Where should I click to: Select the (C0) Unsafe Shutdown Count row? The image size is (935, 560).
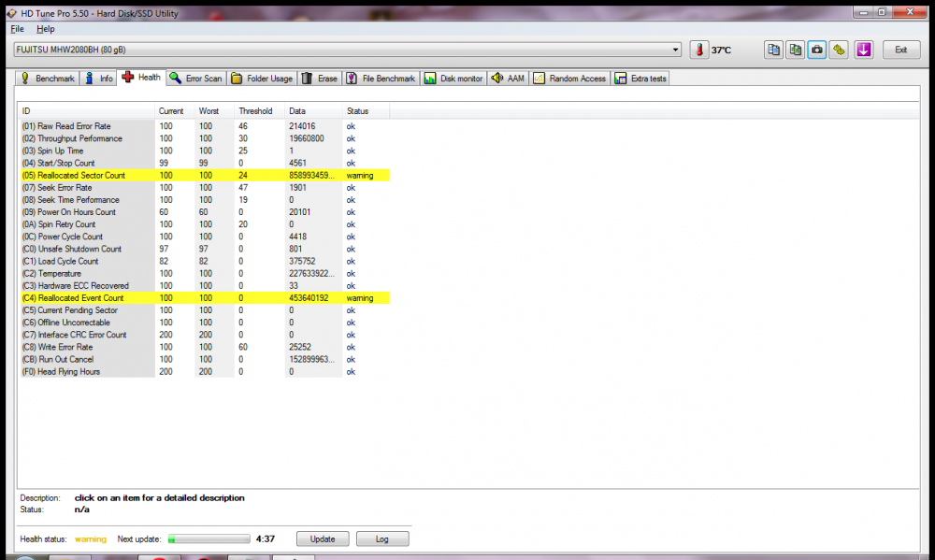click(x=205, y=249)
